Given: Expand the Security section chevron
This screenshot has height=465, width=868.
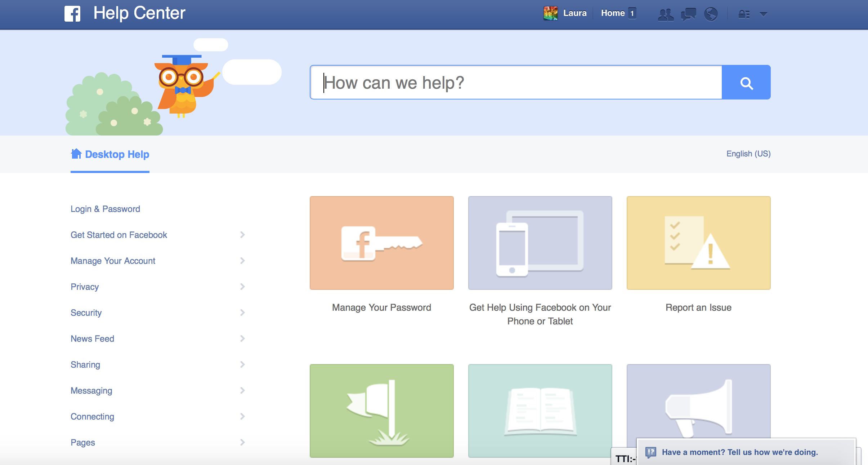Looking at the screenshot, I should click(x=242, y=313).
